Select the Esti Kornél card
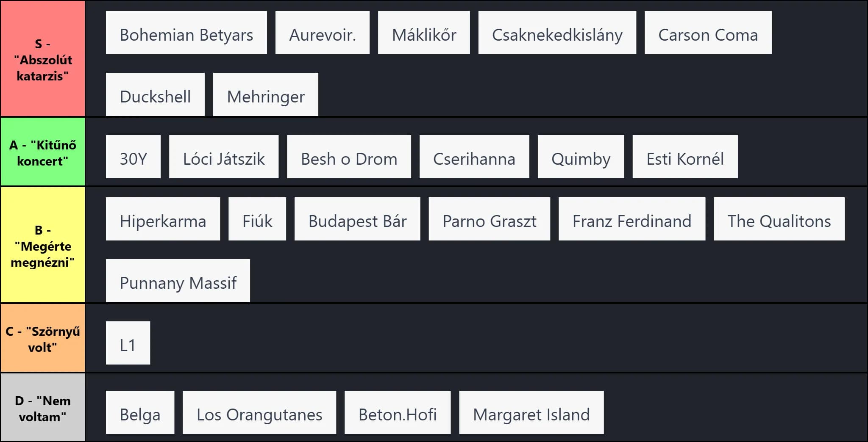Screen dimensions: 868x442 [685, 157]
